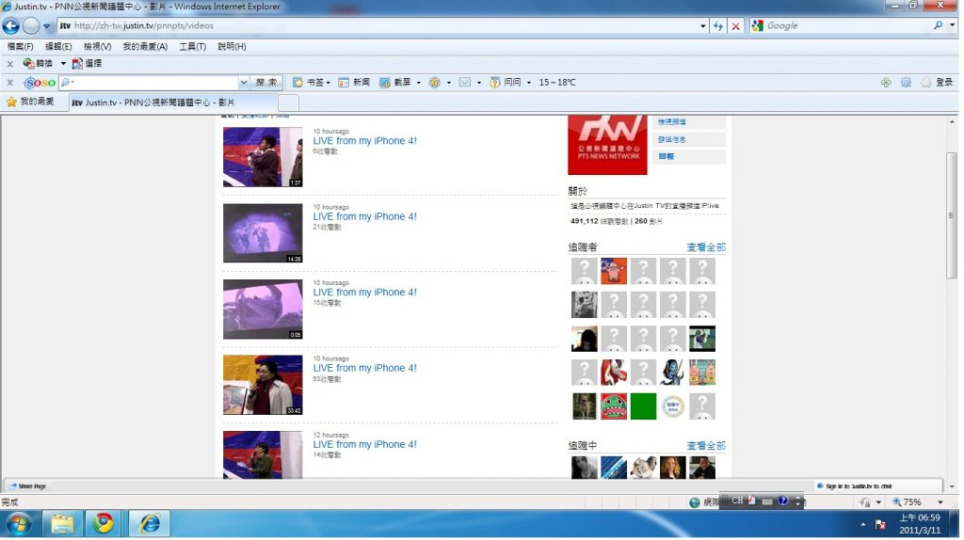The width and height of the screenshot is (964, 540).
Task: Click the solid green follower avatar
Action: pos(643,406)
